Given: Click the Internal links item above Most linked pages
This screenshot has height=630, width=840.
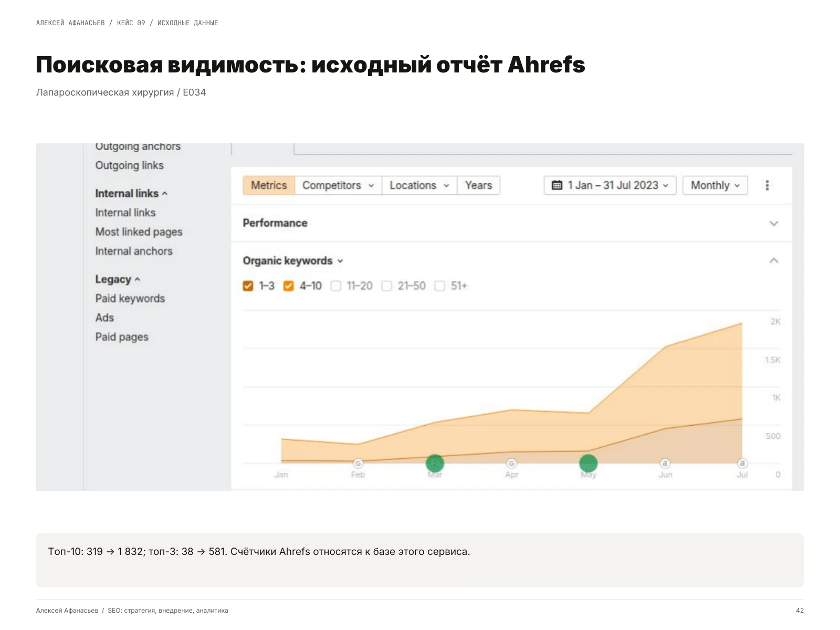Looking at the screenshot, I should tap(125, 213).
